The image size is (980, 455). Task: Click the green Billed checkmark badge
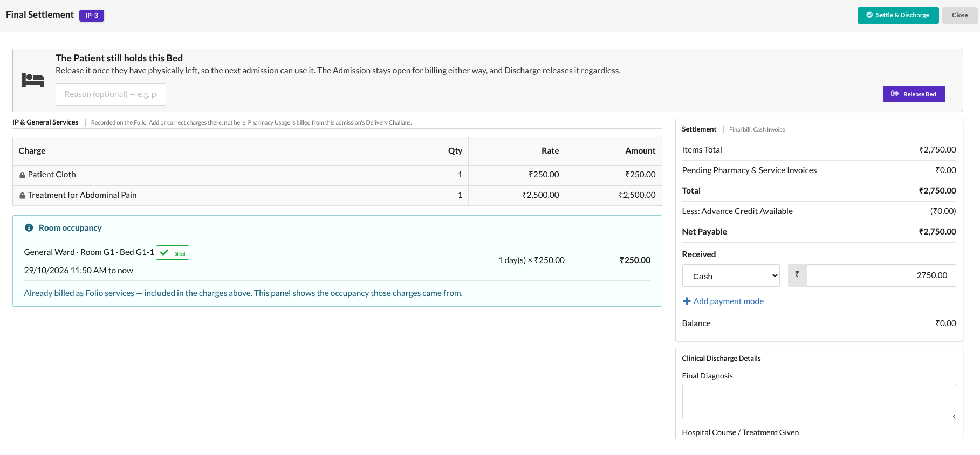click(x=173, y=252)
